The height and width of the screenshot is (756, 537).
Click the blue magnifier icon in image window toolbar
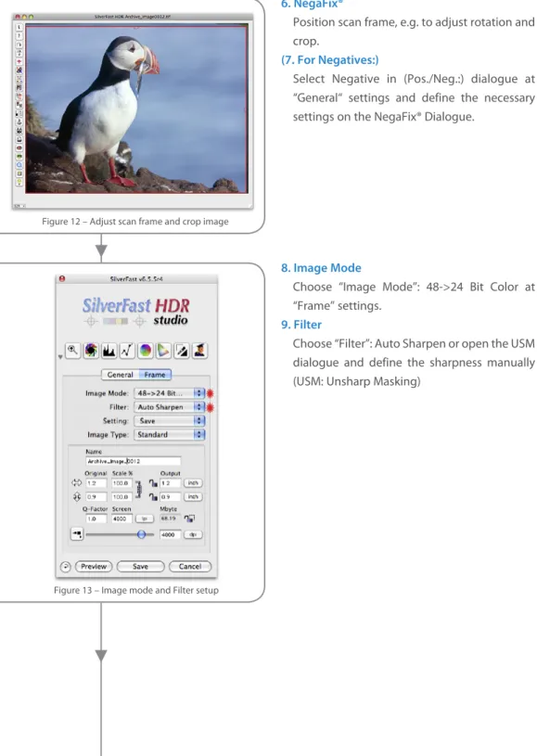[x=19, y=164]
